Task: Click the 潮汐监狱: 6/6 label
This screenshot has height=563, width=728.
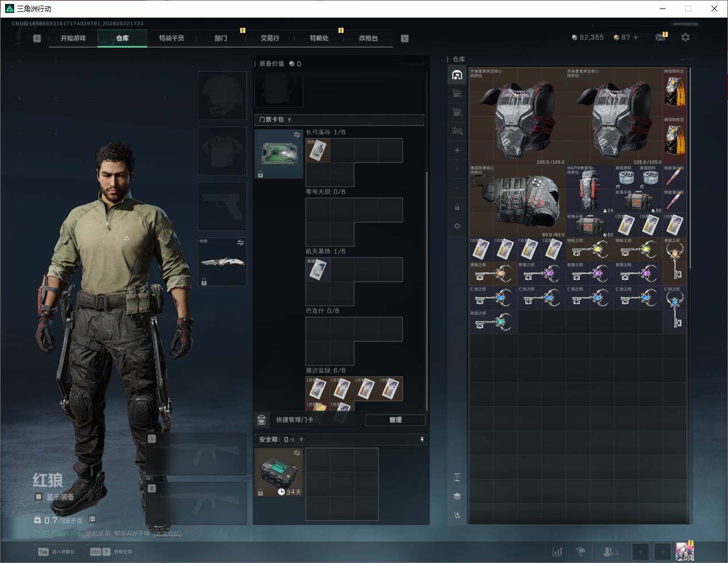Action: [x=325, y=371]
